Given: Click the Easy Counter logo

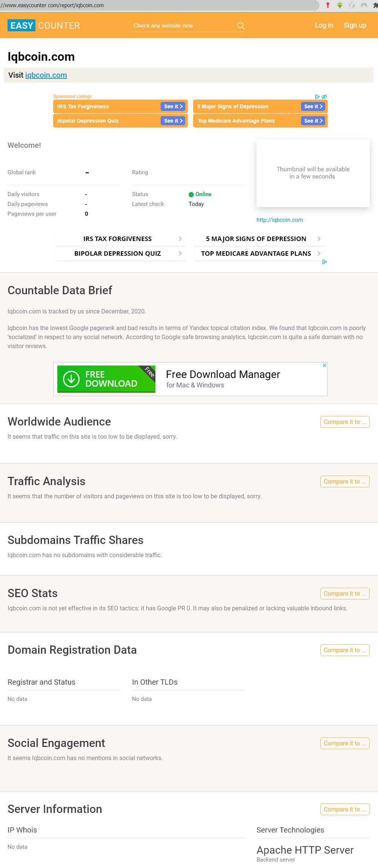Looking at the screenshot, I should click(44, 26).
